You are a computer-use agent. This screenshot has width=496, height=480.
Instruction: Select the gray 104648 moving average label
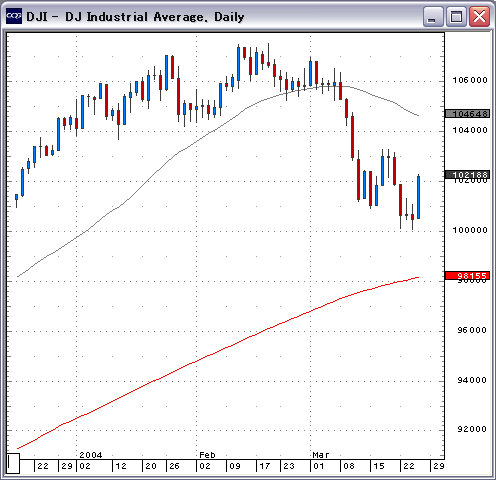(x=468, y=114)
